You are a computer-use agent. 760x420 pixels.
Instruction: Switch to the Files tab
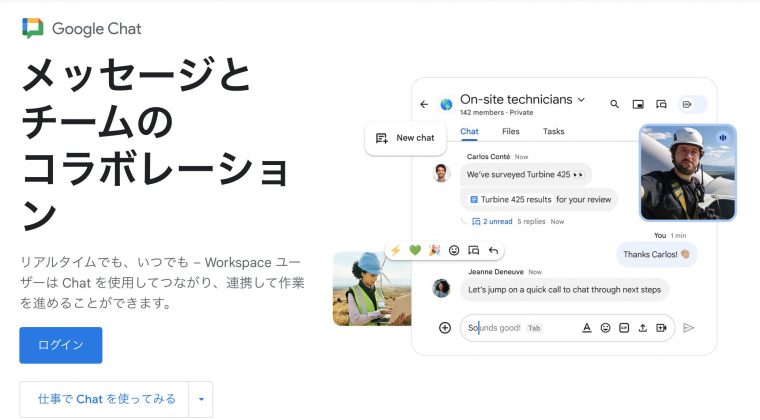[510, 131]
